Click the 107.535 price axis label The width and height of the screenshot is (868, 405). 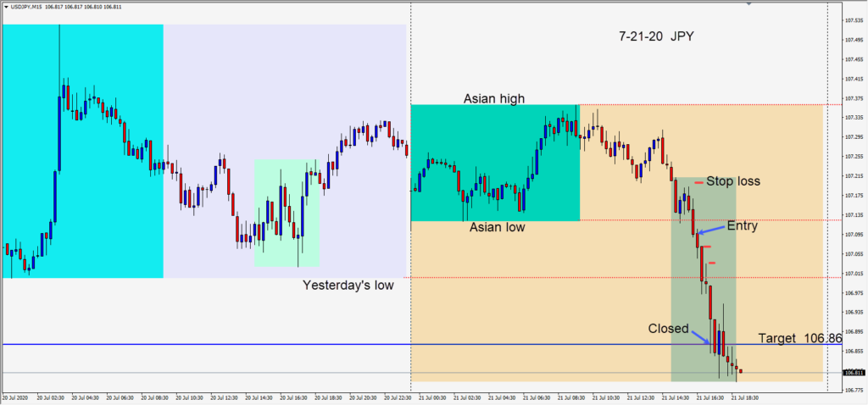coord(852,39)
